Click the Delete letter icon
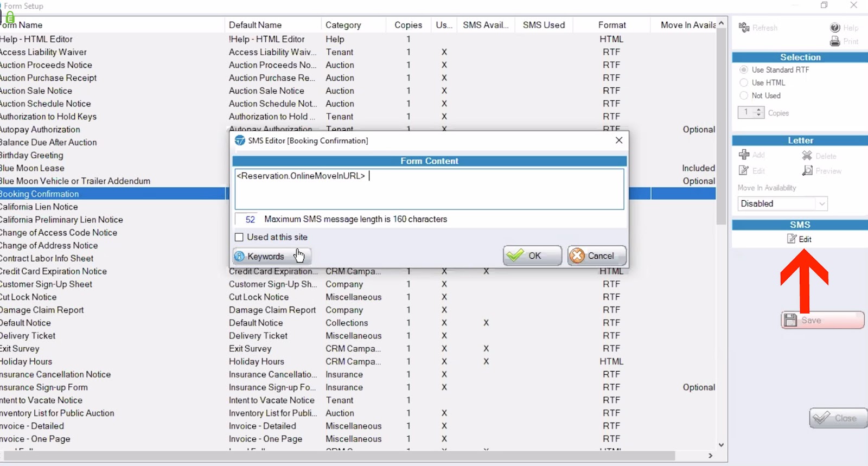868x466 pixels. (x=807, y=156)
